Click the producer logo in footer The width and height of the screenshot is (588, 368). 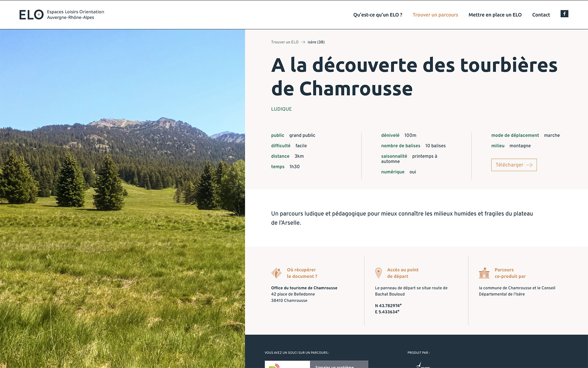click(422, 365)
